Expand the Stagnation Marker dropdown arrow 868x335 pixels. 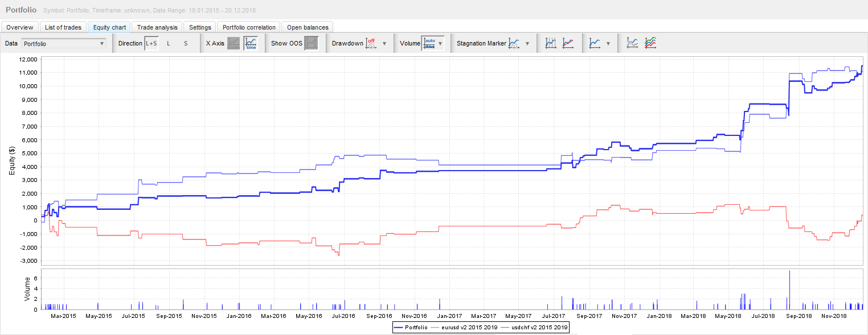coord(527,44)
